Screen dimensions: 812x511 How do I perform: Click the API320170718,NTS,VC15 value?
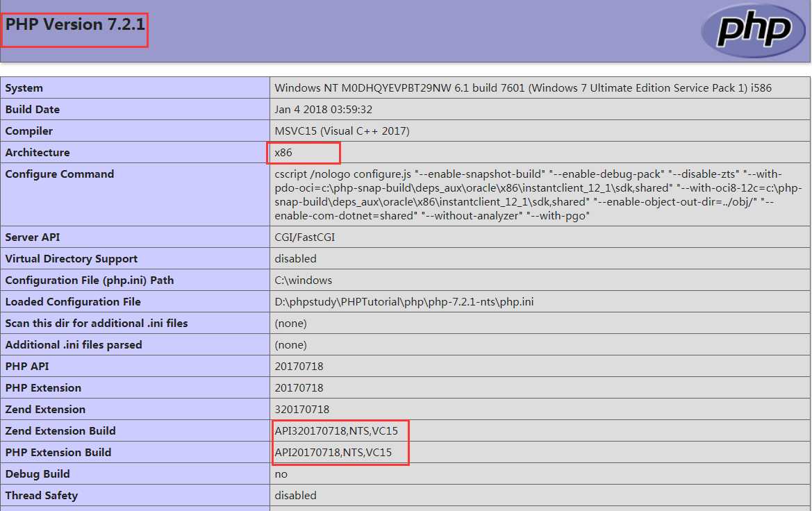(x=336, y=430)
